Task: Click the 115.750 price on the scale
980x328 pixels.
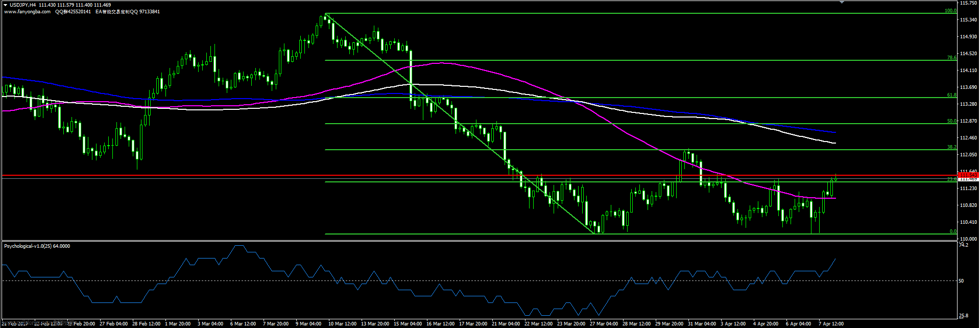Action: pos(968,3)
